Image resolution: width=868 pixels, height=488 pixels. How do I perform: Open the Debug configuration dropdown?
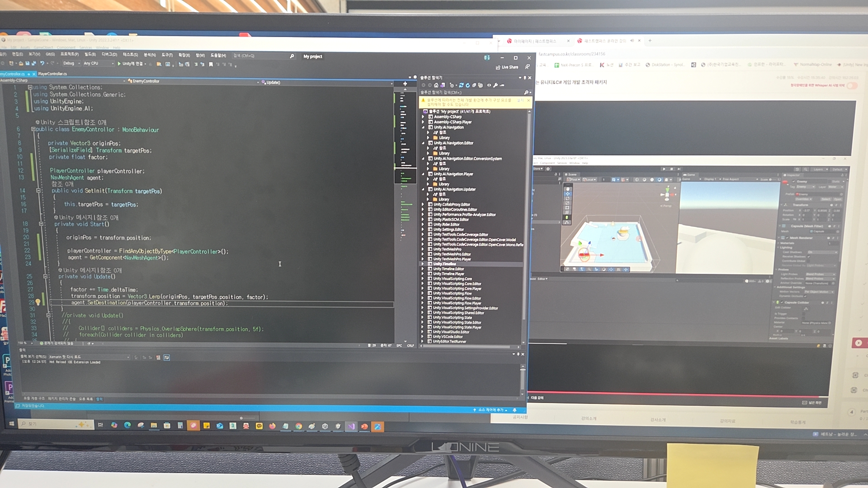[71, 64]
